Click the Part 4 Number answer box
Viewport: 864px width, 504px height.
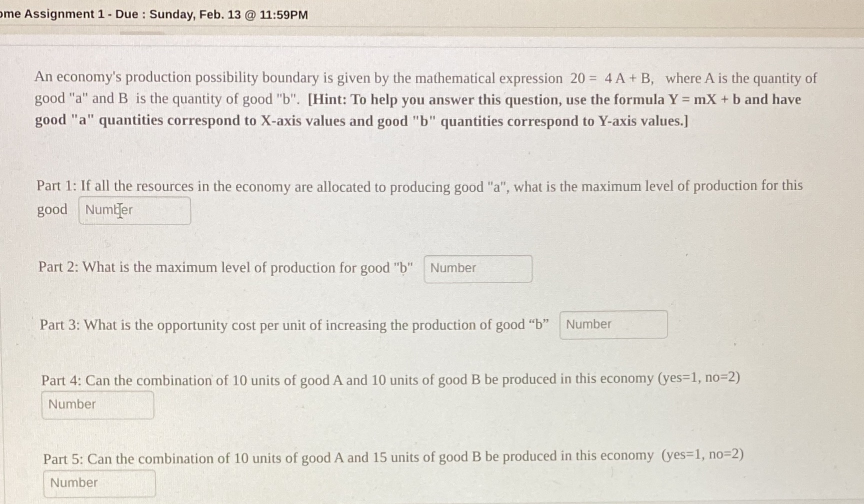(x=97, y=404)
